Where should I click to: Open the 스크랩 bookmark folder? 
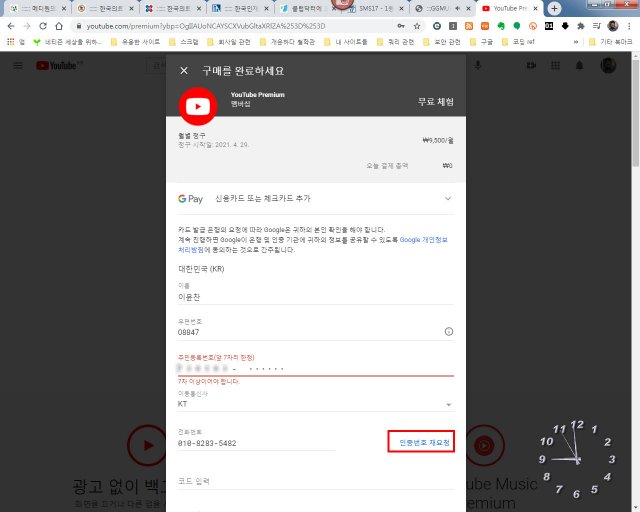(184, 42)
